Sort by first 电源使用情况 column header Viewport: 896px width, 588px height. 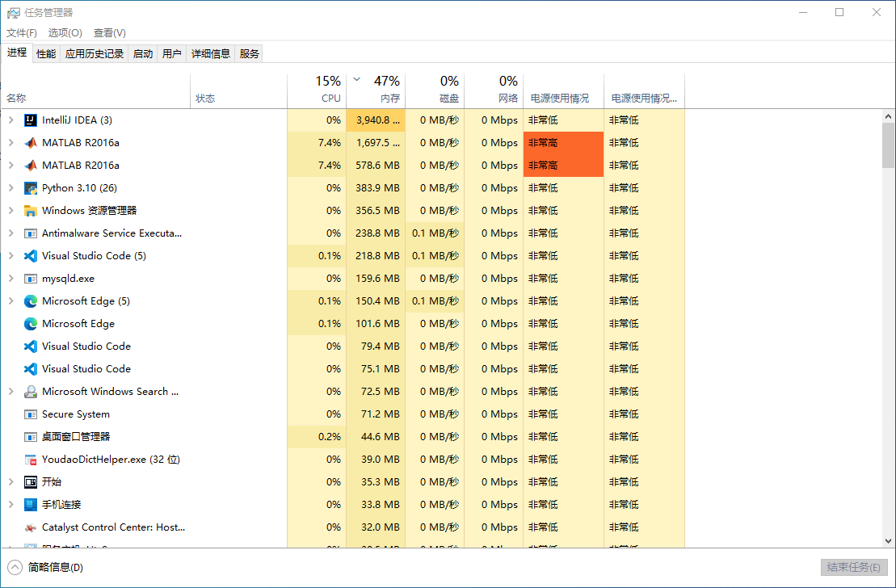[563, 90]
